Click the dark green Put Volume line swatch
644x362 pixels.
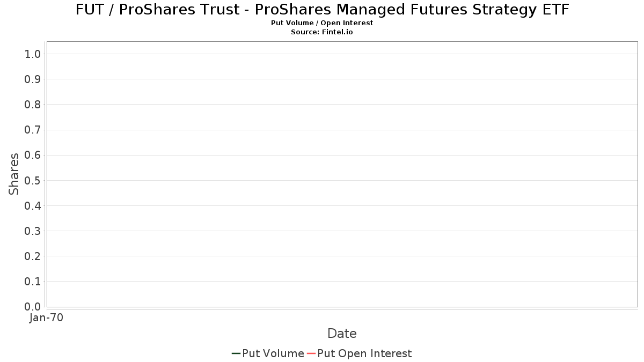pos(236,353)
